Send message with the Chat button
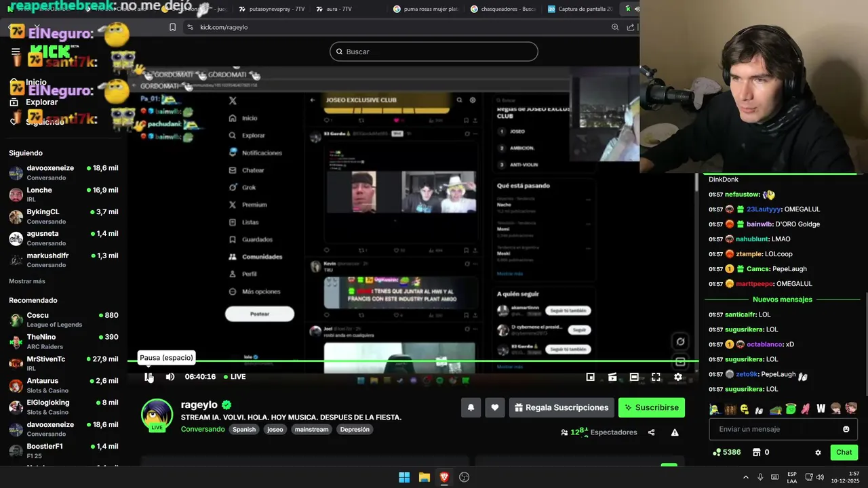The height and width of the screenshot is (488, 868). pyautogui.click(x=844, y=452)
